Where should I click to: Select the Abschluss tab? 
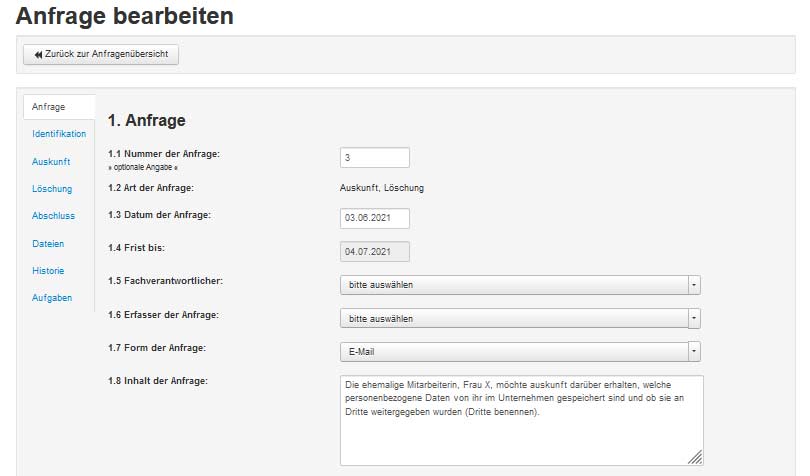(x=53, y=216)
